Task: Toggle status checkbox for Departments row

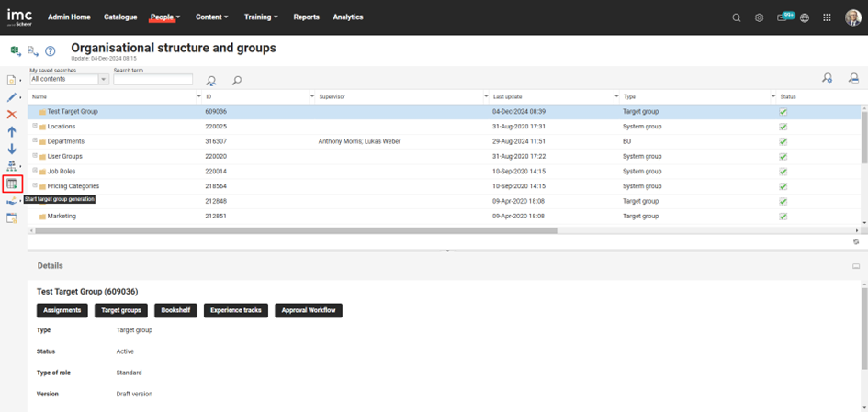Action: [x=783, y=141]
